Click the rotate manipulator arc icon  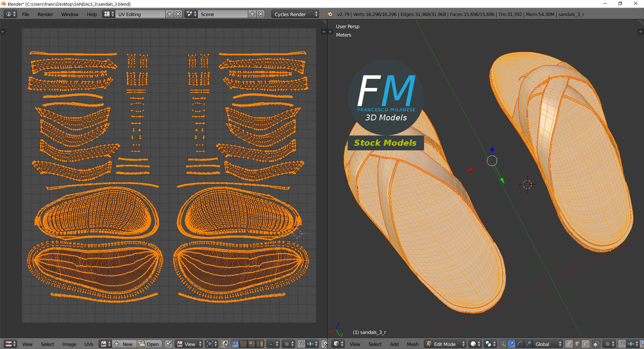click(520, 344)
